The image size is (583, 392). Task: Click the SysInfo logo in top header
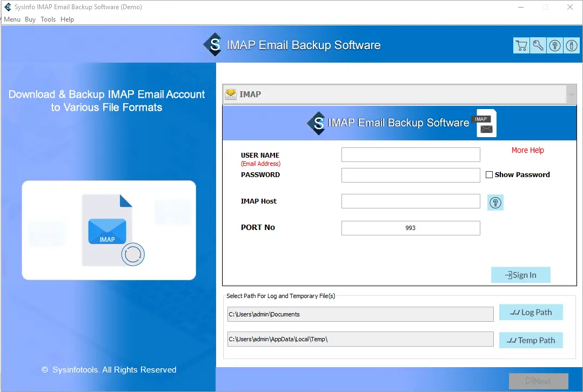coord(213,45)
